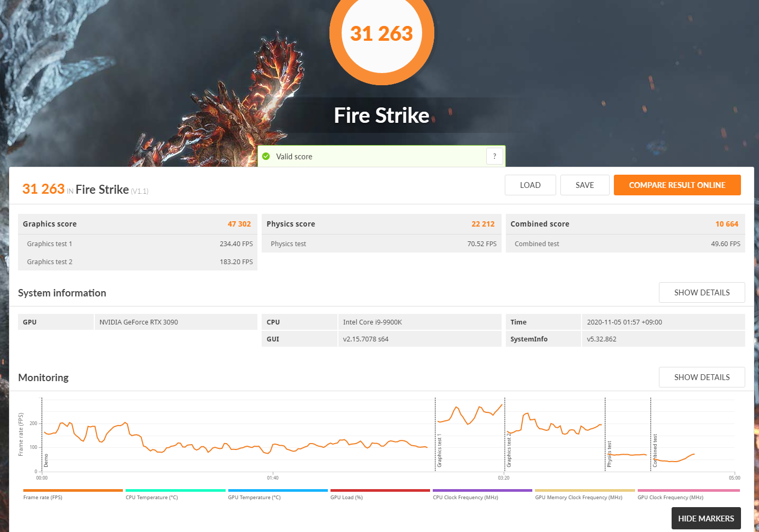Click the HIDE MARKERS button

tap(706, 518)
